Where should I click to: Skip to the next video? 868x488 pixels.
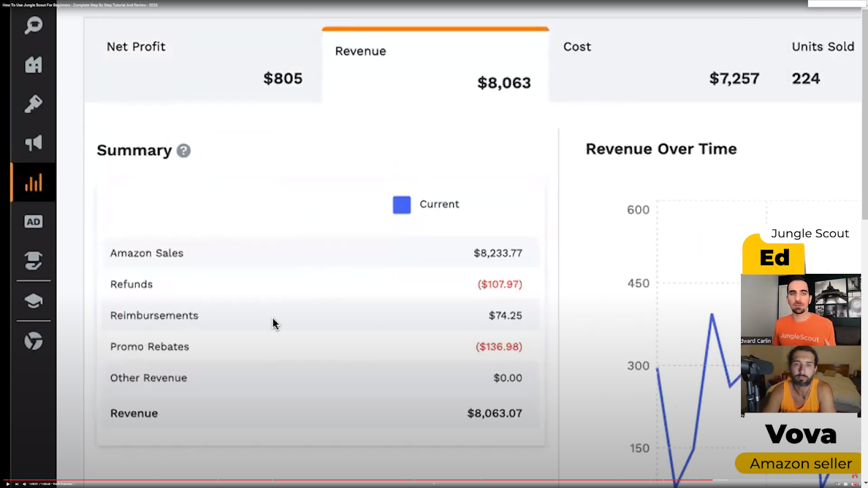(x=17, y=484)
